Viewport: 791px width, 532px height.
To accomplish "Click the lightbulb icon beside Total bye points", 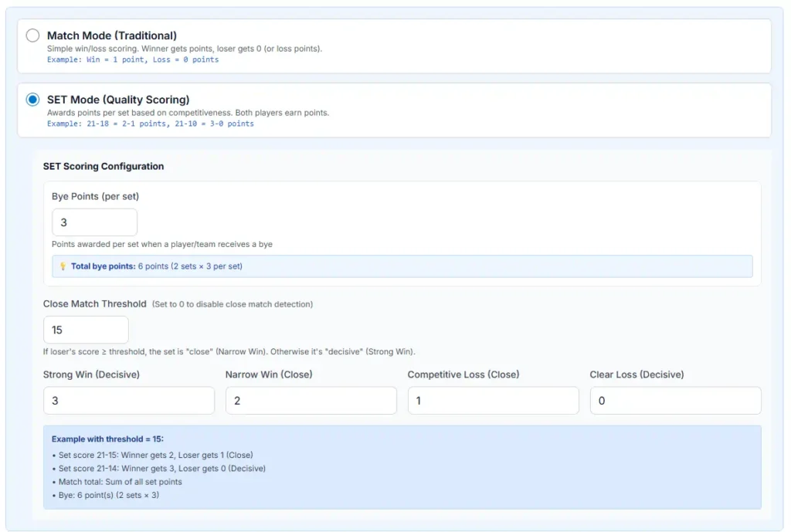I will pos(63,266).
